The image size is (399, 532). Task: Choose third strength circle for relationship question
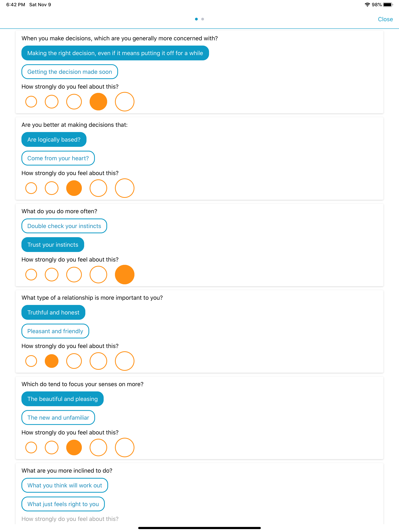(x=74, y=361)
